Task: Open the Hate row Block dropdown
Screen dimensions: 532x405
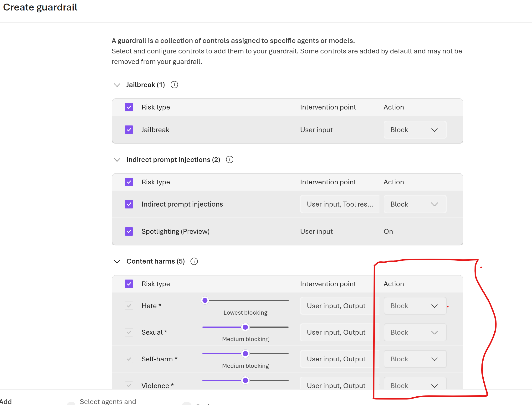Action: [415, 306]
